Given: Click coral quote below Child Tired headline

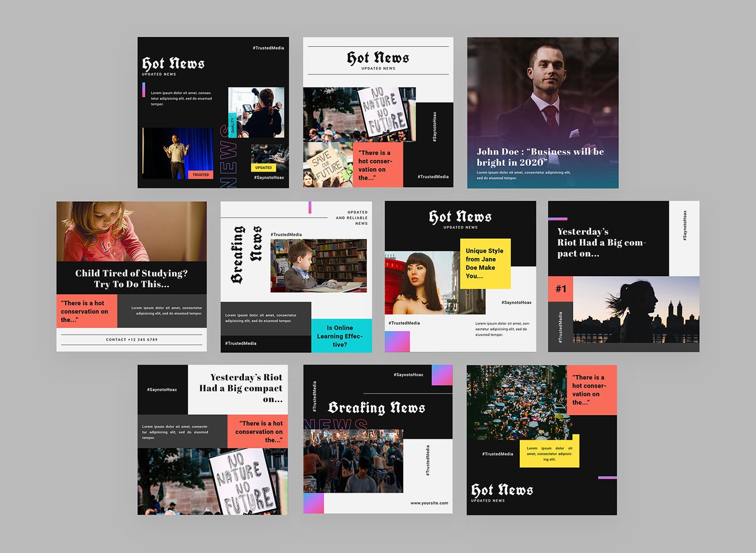Looking at the screenshot, I should 87,311.
